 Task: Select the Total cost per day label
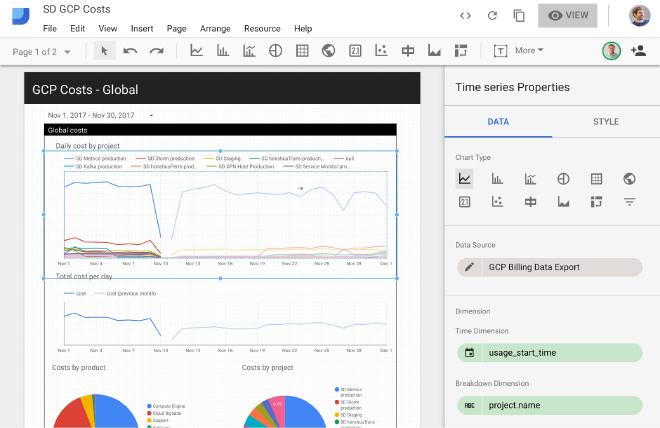pyautogui.click(x=84, y=276)
